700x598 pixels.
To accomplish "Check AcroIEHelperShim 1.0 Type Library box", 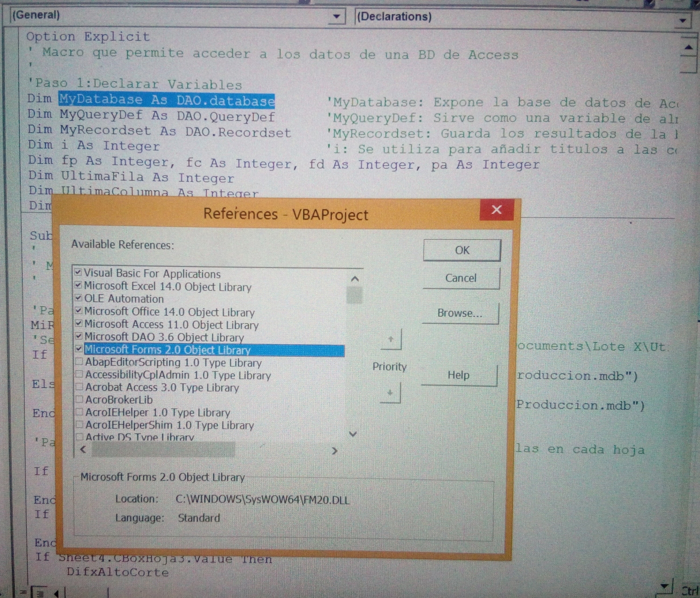I will coord(79,424).
